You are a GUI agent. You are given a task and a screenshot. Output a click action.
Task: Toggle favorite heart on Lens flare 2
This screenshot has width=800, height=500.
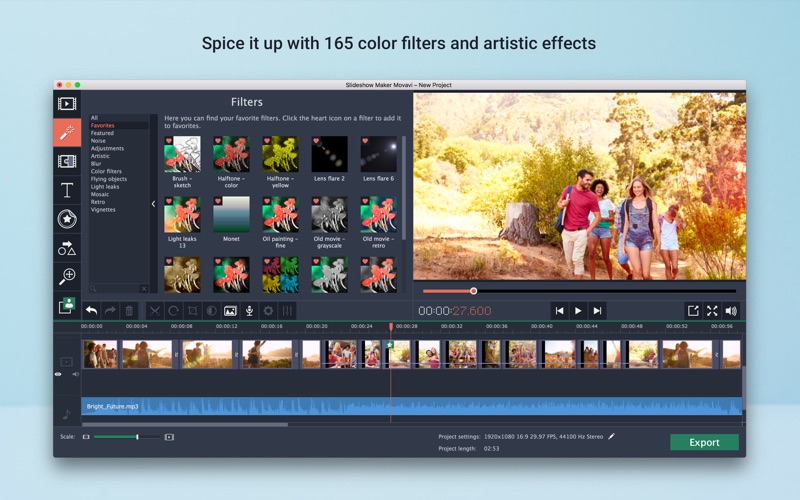click(x=317, y=141)
